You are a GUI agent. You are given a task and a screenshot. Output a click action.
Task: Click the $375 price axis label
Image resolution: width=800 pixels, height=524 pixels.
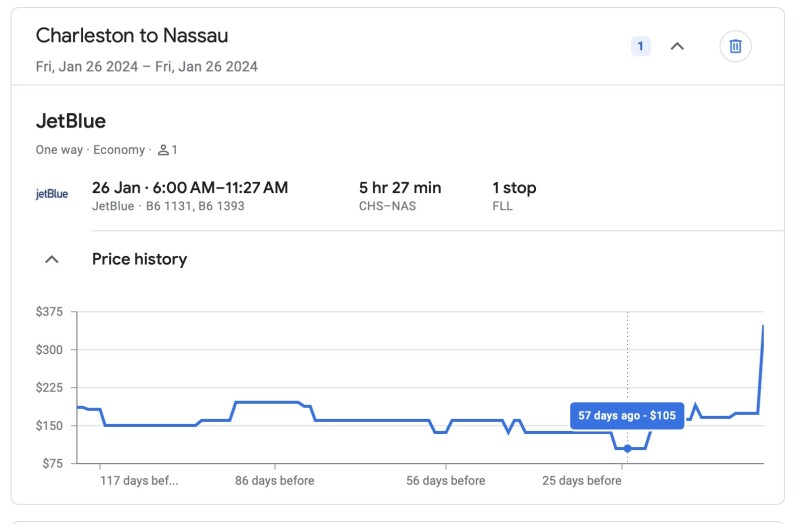pos(49,312)
